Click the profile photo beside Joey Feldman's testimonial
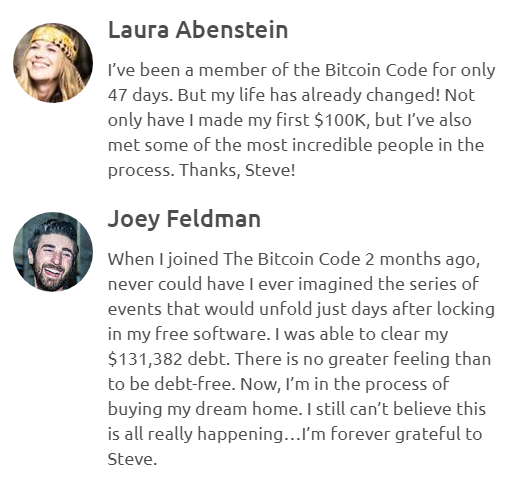This screenshot has width=511, height=482. tap(53, 252)
